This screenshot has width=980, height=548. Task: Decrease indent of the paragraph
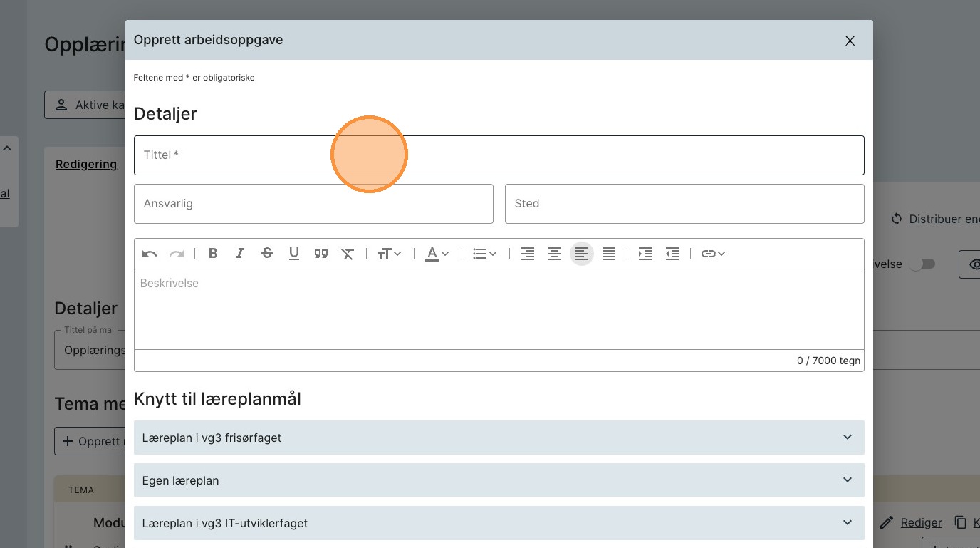coord(672,254)
